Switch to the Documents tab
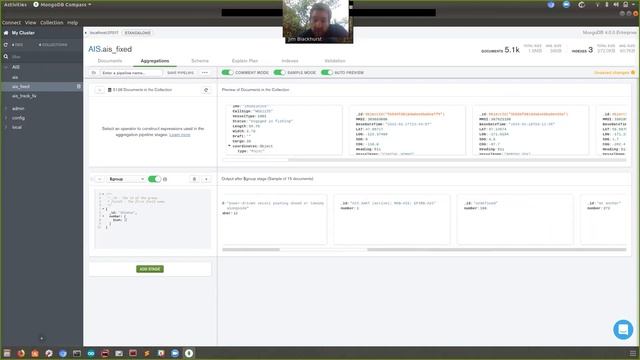This screenshot has width=640, height=360. point(110,61)
